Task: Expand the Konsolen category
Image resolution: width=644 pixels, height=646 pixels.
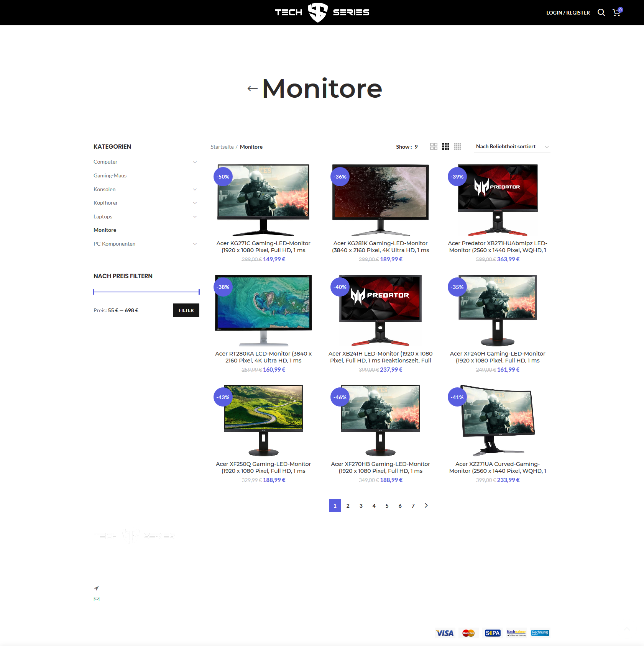Action: point(195,189)
